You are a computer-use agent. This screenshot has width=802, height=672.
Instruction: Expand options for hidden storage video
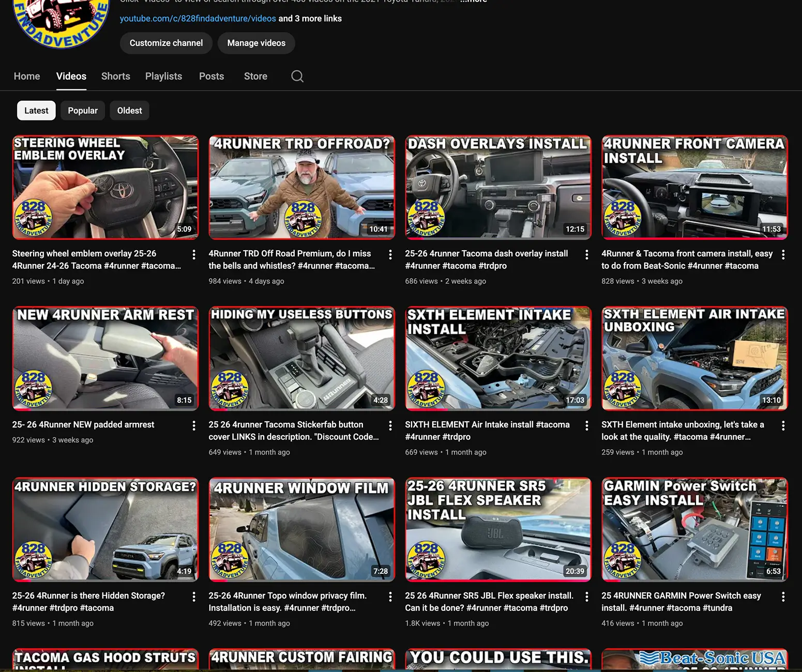tap(194, 597)
